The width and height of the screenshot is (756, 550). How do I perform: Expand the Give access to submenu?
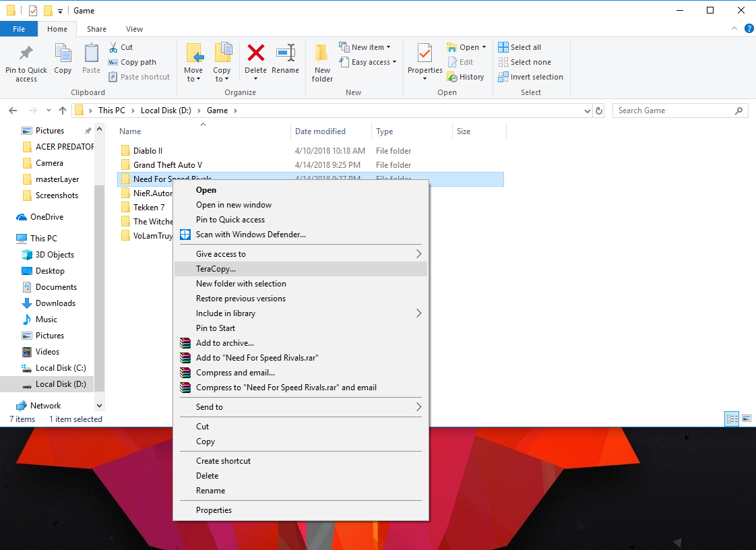pos(418,254)
